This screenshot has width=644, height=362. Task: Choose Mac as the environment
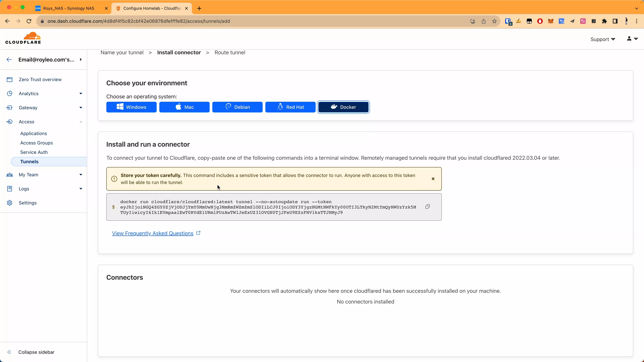tap(184, 107)
